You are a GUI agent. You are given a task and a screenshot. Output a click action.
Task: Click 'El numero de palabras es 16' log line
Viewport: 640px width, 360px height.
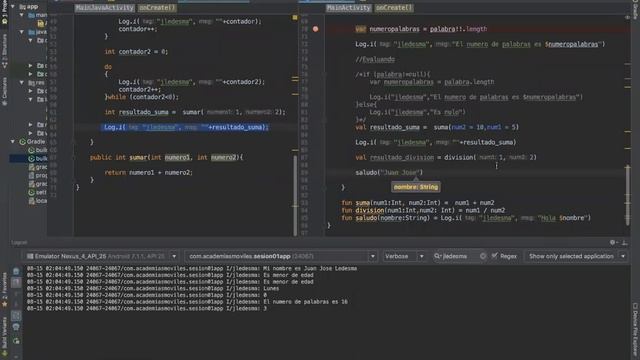point(187,302)
